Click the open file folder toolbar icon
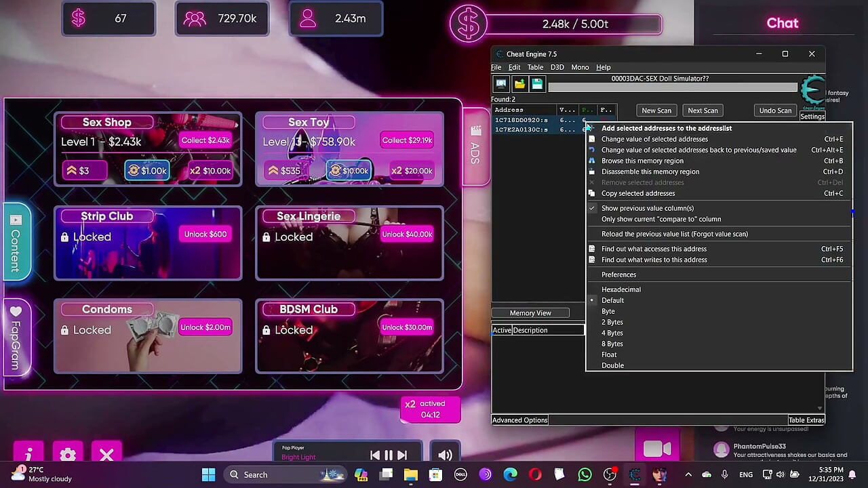Viewport: 868px width, 488px height. [519, 83]
